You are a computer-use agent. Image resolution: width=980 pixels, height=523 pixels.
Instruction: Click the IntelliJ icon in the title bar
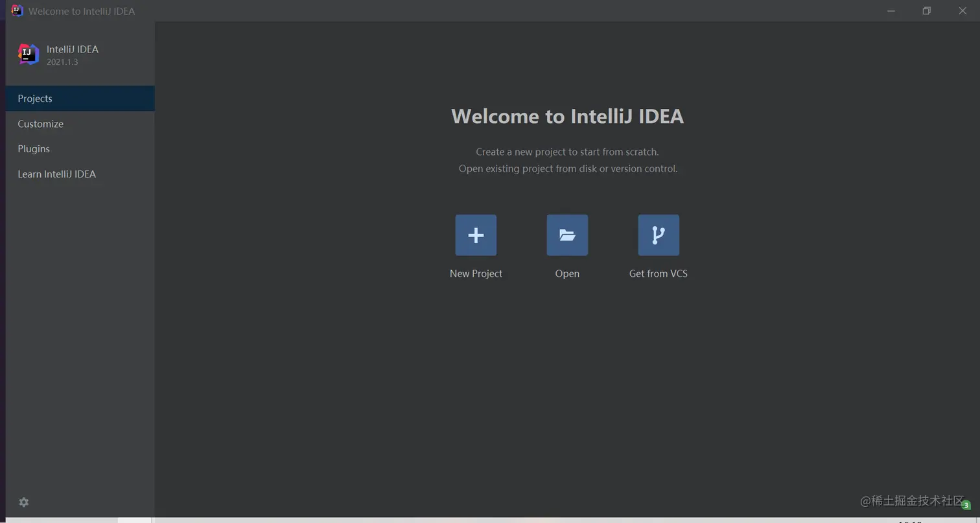click(x=17, y=11)
